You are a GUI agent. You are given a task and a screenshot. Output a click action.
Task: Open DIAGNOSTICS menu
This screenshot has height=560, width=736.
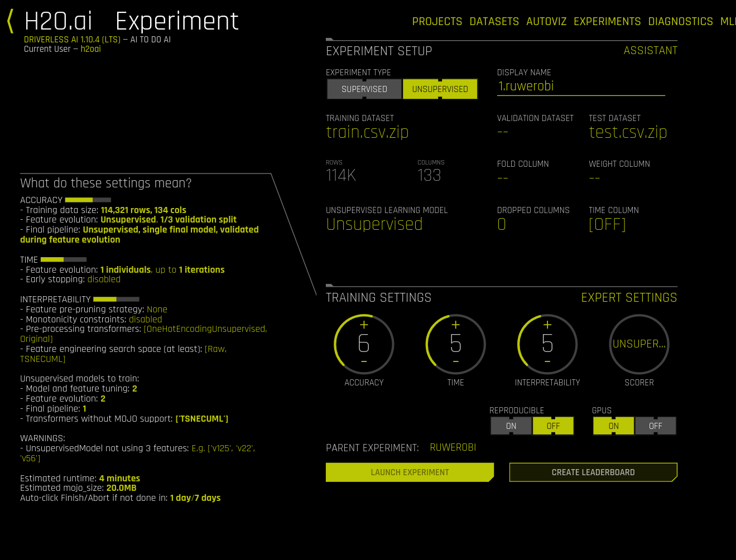681,22
